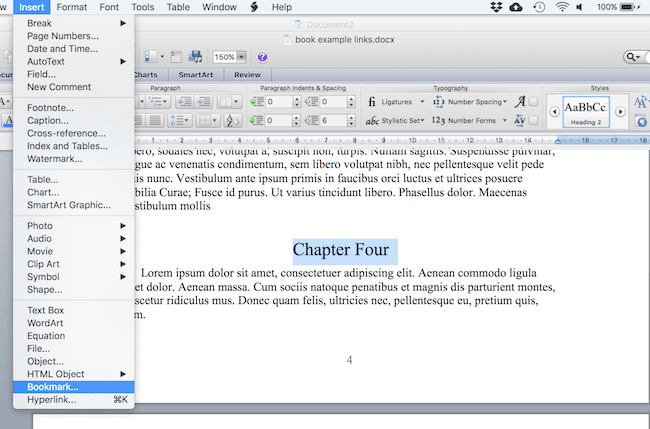This screenshot has height=429, width=650.
Task: Open the search magnifier in toolbar
Action: [x=633, y=57]
